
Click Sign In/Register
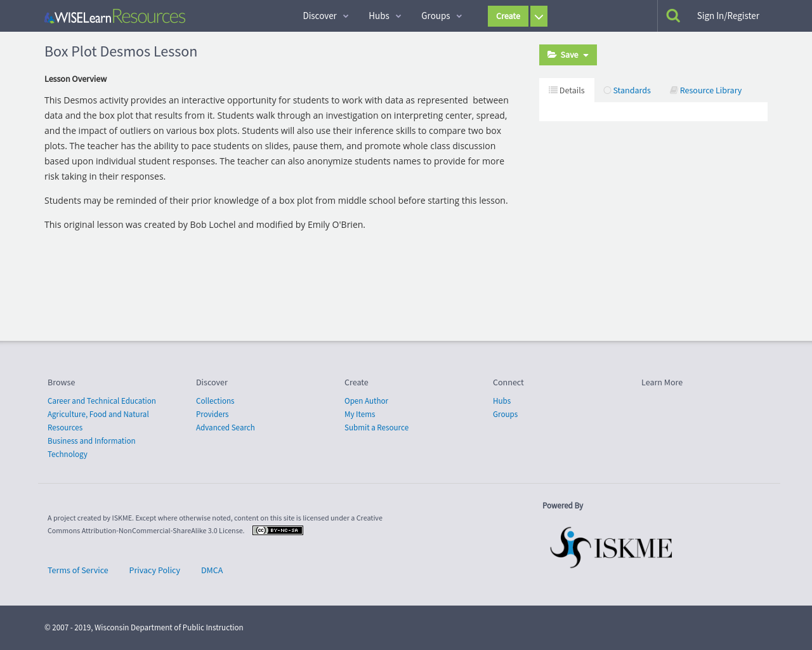[x=728, y=16]
